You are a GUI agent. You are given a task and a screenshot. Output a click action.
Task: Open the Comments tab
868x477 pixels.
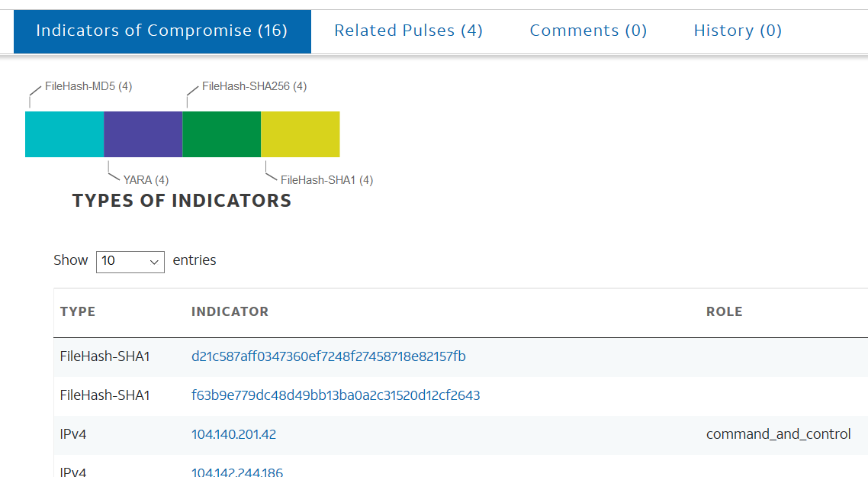588,31
